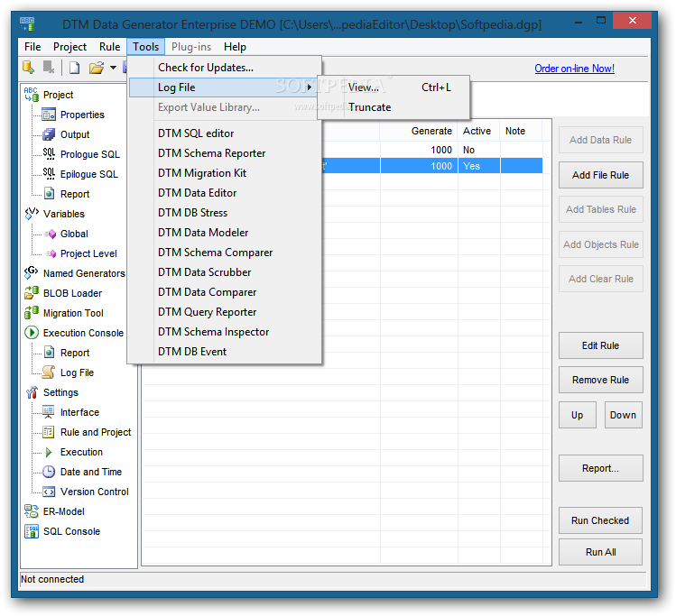Select the rule row with Active No
Viewport: 676px width, 616px height.
coord(431,150)
